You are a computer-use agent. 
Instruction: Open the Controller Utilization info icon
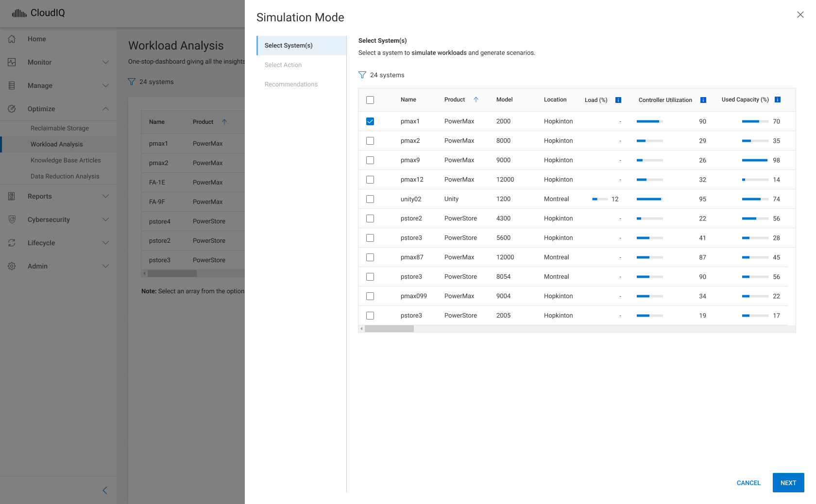703,100
